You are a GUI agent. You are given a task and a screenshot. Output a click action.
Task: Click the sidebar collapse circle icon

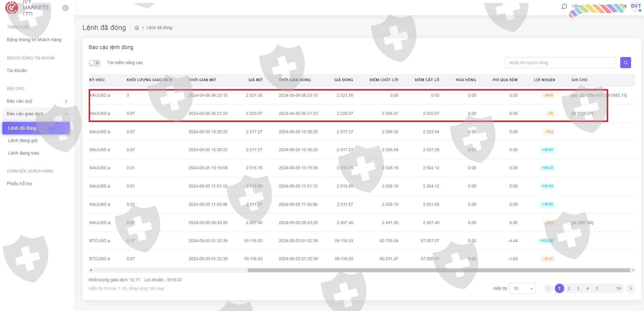pyautogui.click(x=65, y=8)
